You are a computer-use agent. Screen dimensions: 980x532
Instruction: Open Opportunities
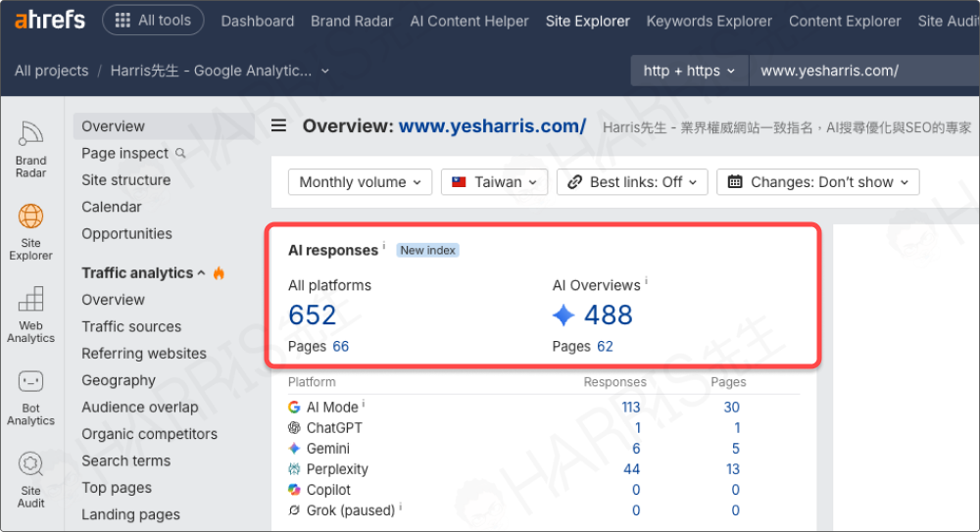pyautogui.click(x=126, y=234)
